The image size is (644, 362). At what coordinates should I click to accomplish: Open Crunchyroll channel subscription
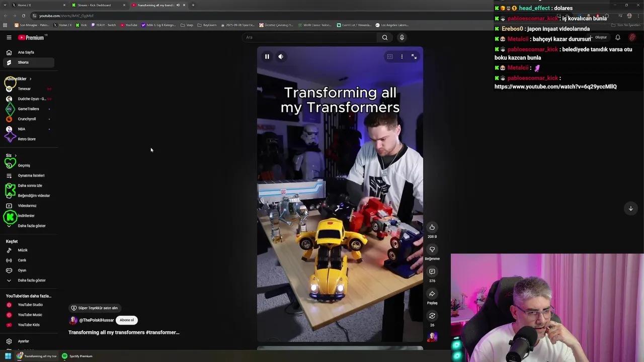coord(28,119)
